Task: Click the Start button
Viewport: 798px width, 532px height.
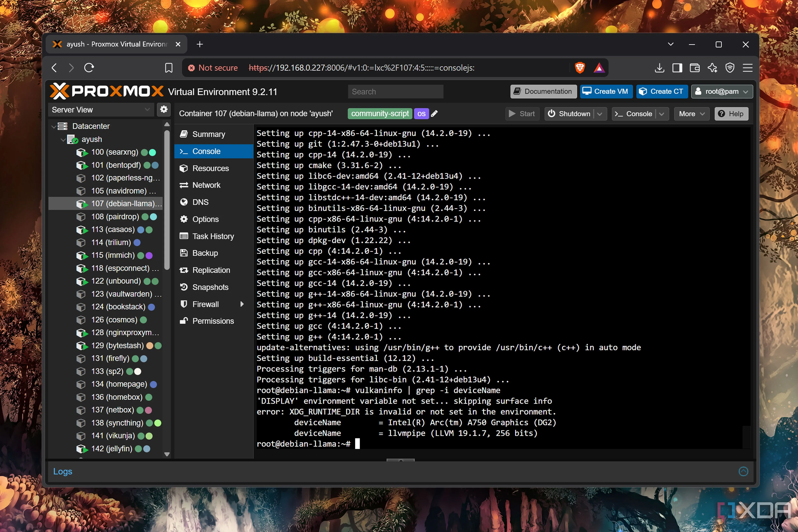Action: (522, 114)
